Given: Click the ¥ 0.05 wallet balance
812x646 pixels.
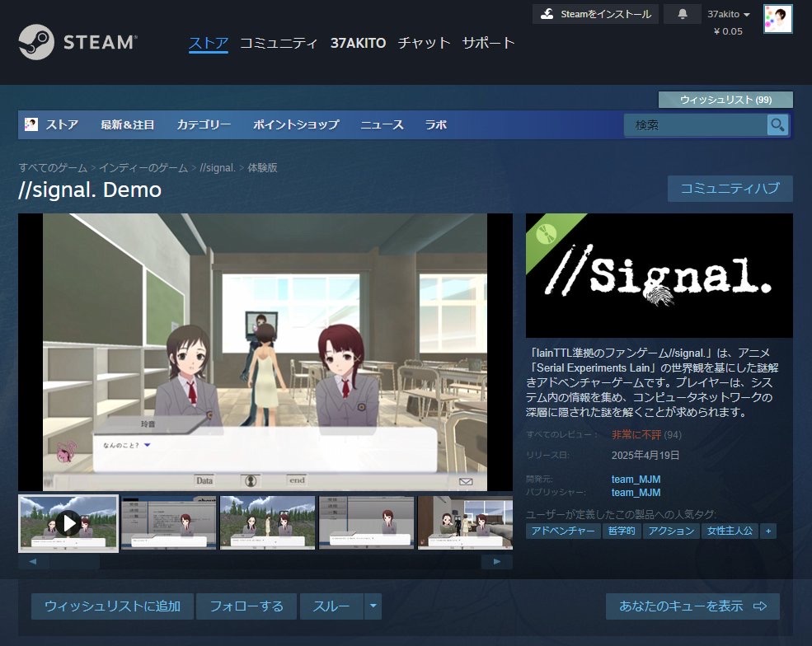Looking at the screenshot, I should 728,31.
